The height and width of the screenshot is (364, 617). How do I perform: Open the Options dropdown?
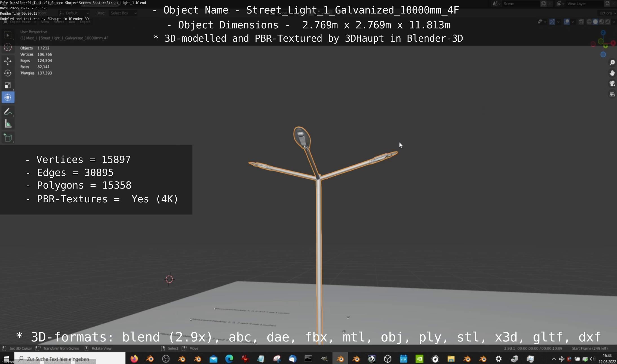(607, 13)
